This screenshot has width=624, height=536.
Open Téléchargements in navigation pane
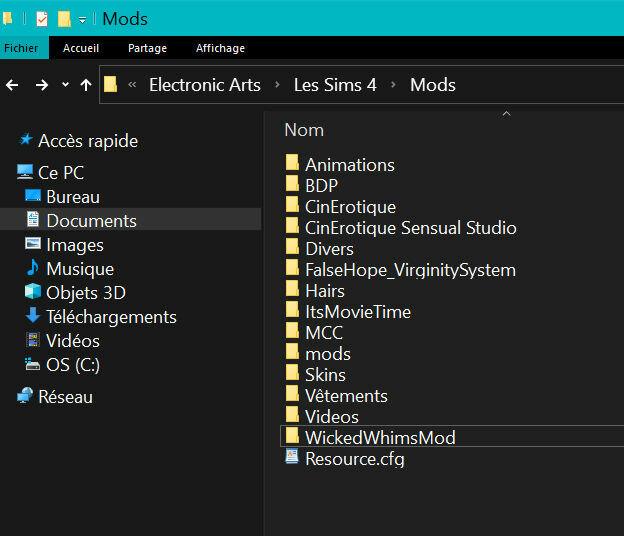coord(111,317)
